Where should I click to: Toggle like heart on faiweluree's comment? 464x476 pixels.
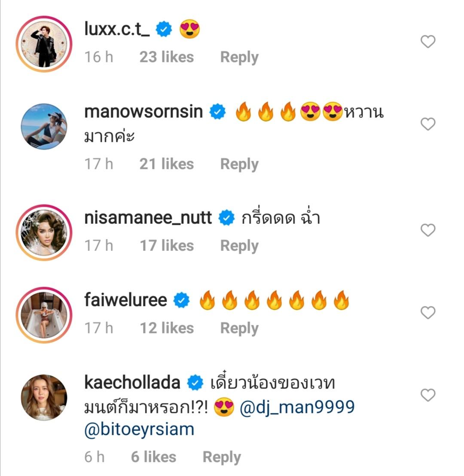427,313
